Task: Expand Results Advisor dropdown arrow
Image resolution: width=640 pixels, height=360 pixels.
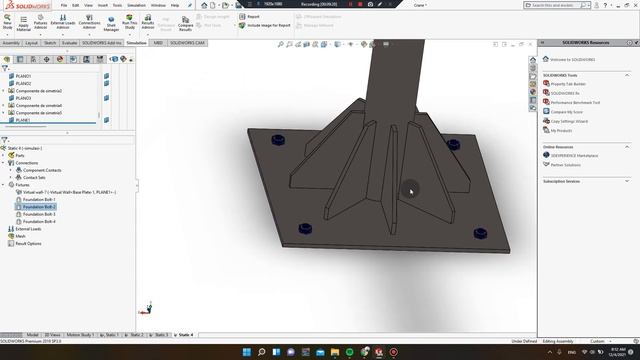Action: click(148, 34)
